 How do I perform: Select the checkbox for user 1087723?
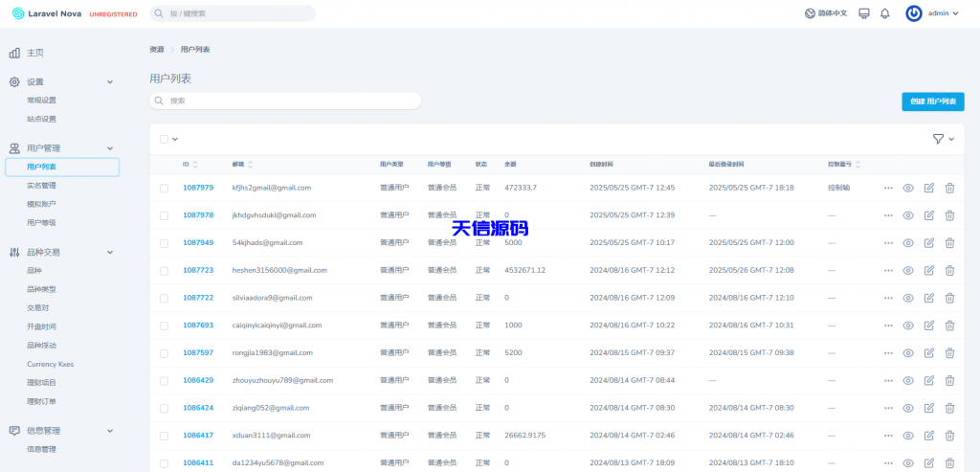coord(164,270)
